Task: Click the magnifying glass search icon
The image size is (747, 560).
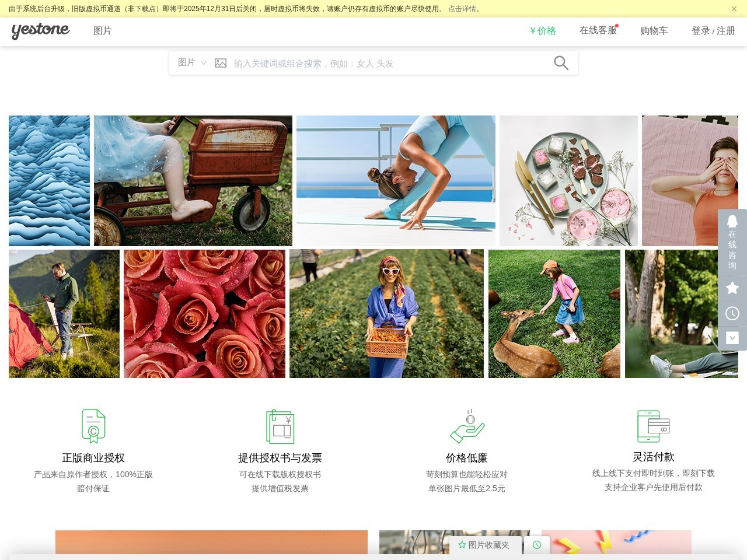Action: tap(561, 63)
